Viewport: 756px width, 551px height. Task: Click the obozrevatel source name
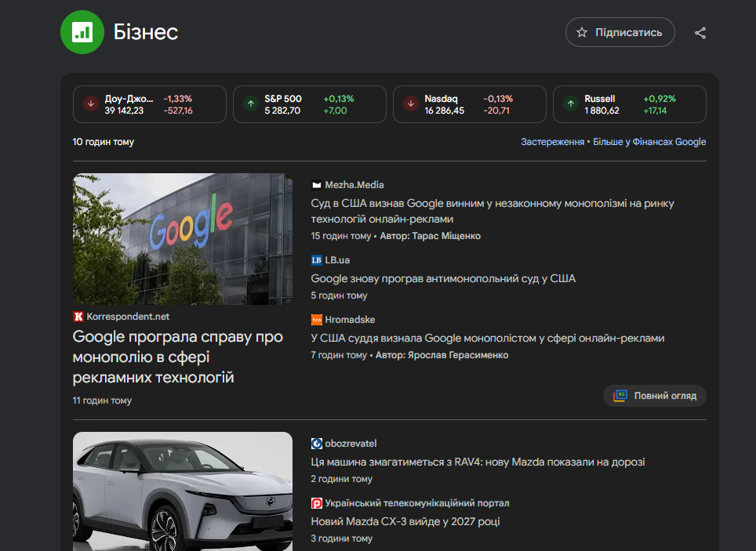[x=351, y=444]
